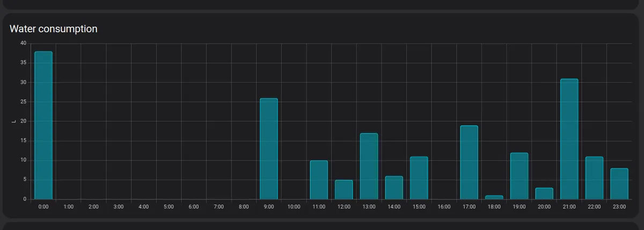The width and height of the screenshot is (644, 230).
Task: Select the tall 21:00 bar
Action: coord(569,139)
